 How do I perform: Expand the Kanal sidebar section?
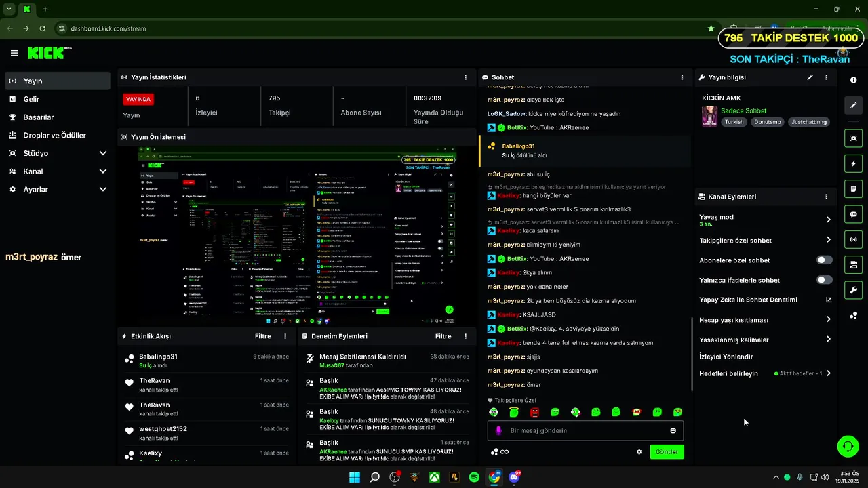pyautogui.click(x=102, y=171)
